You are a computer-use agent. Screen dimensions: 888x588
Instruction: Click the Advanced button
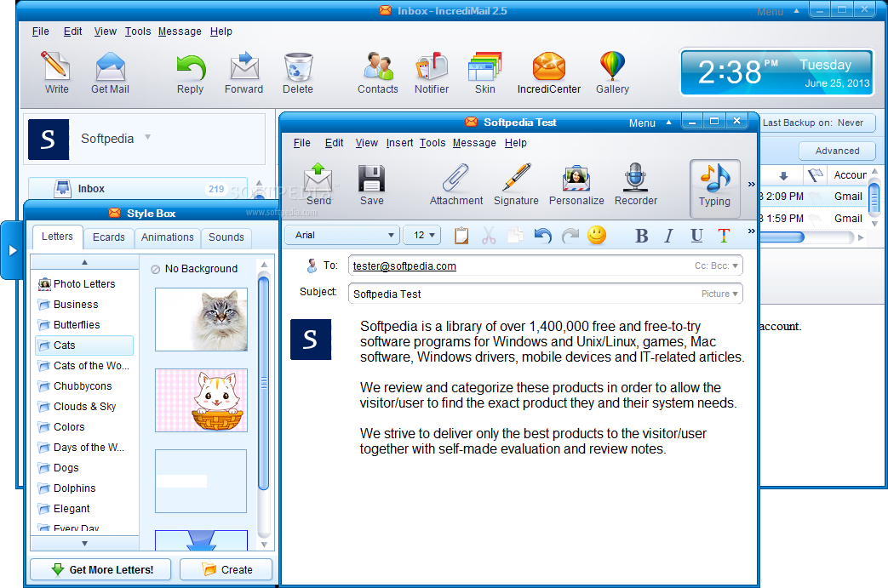click(837, 151)
